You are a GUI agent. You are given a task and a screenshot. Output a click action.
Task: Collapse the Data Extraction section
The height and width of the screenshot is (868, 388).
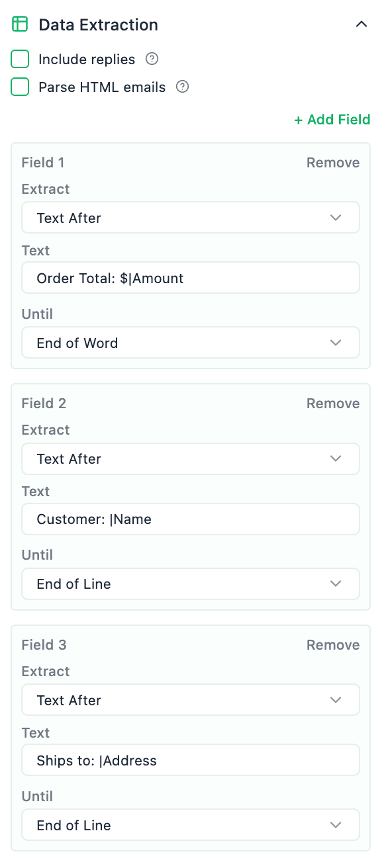362,24
